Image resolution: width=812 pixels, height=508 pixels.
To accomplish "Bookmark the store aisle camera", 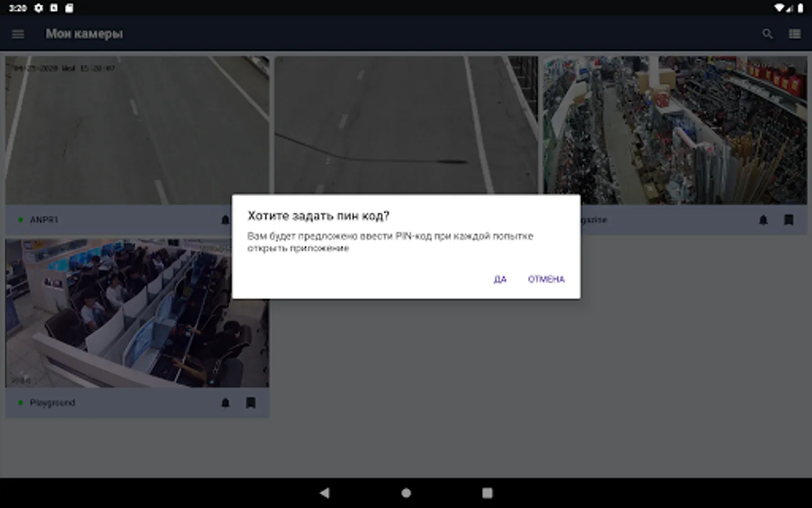I will tap(789, 220).
